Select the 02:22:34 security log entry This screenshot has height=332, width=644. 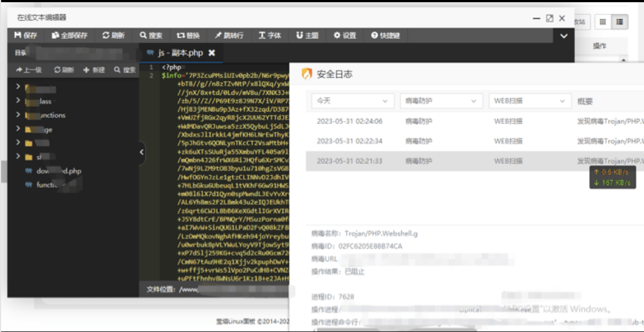pos(475,141)
